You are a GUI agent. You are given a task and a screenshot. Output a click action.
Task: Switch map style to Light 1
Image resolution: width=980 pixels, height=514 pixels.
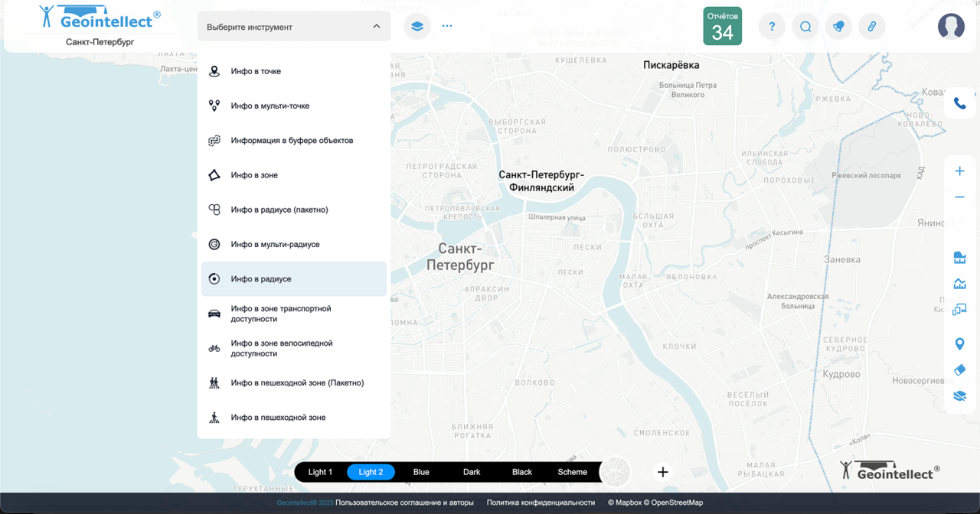point(320,472)
